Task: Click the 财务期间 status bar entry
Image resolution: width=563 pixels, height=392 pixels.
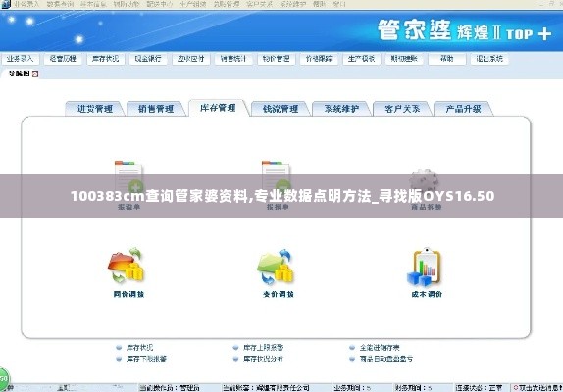Action: pos(413,388)
